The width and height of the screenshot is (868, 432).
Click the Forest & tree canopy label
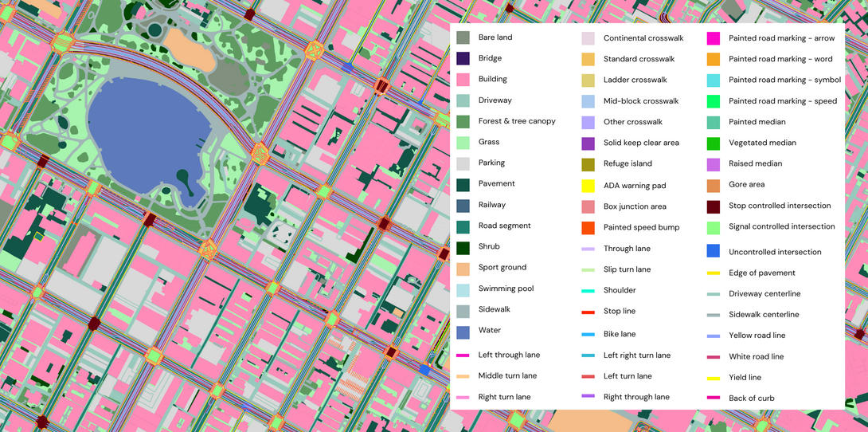[517, 121]
